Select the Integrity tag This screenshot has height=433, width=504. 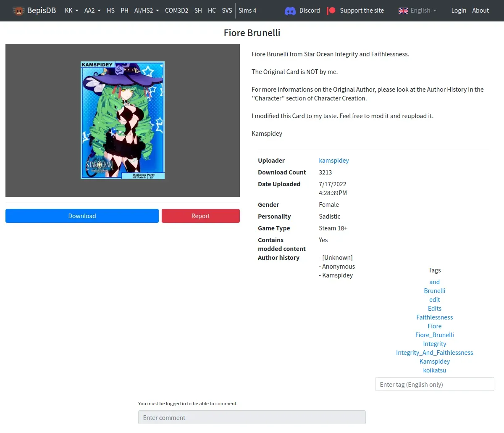[x=435, y=344]
